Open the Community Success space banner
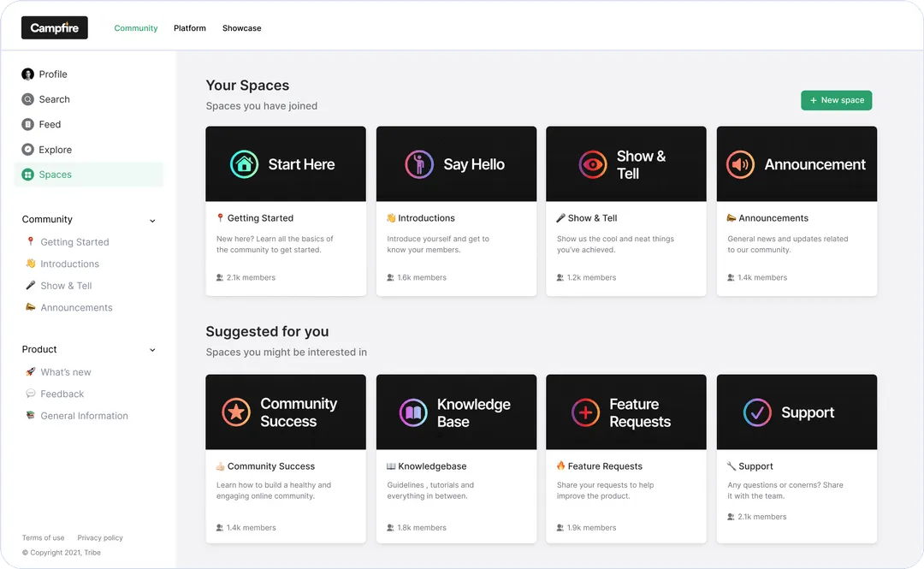The image size is (924, 569). click(286, 412)
